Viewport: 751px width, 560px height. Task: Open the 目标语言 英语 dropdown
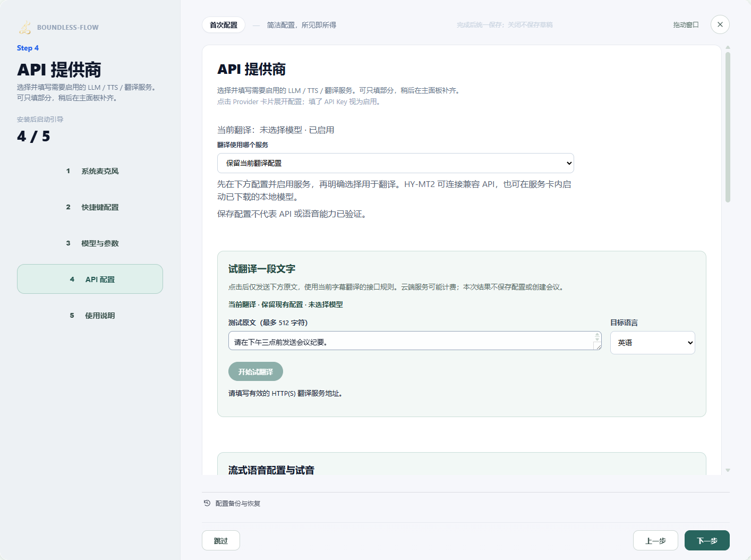click(652, 343)
